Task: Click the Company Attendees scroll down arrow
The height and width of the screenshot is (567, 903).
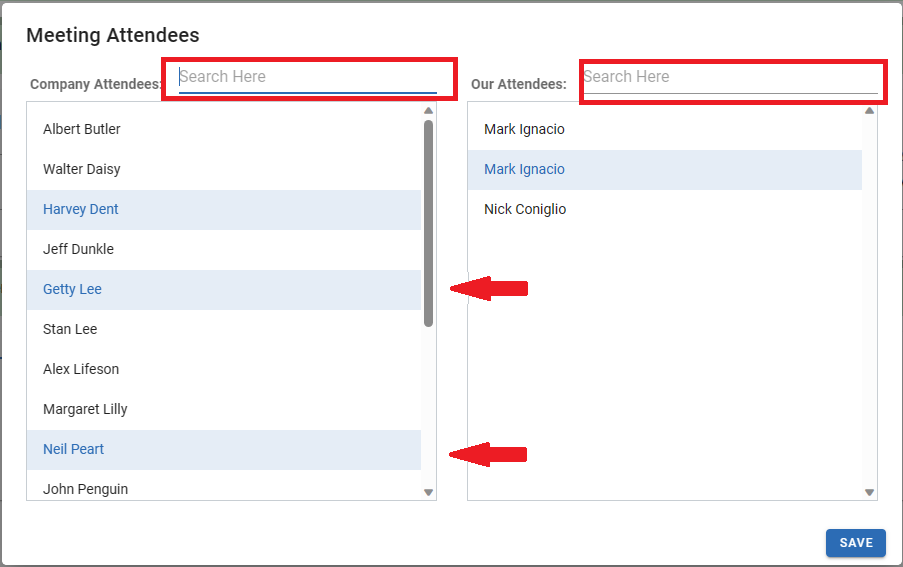Action: (x=429, y=492)
